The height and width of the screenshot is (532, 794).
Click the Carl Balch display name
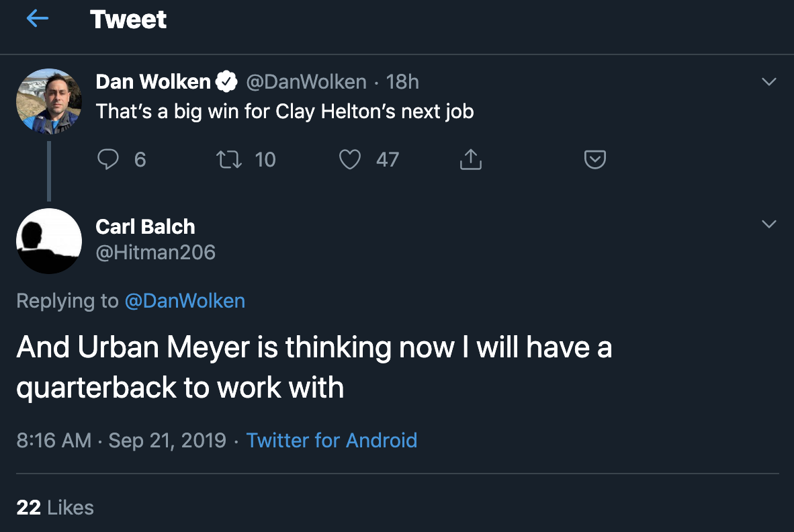[145, 227]
